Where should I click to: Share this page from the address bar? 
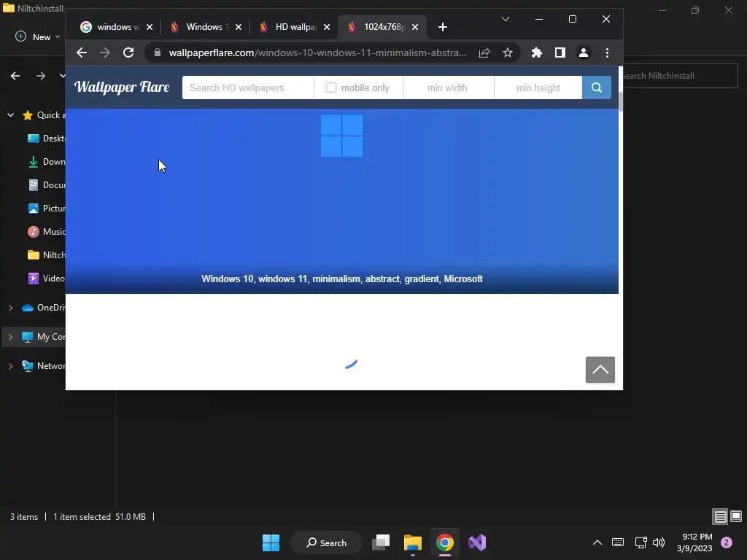484,52
